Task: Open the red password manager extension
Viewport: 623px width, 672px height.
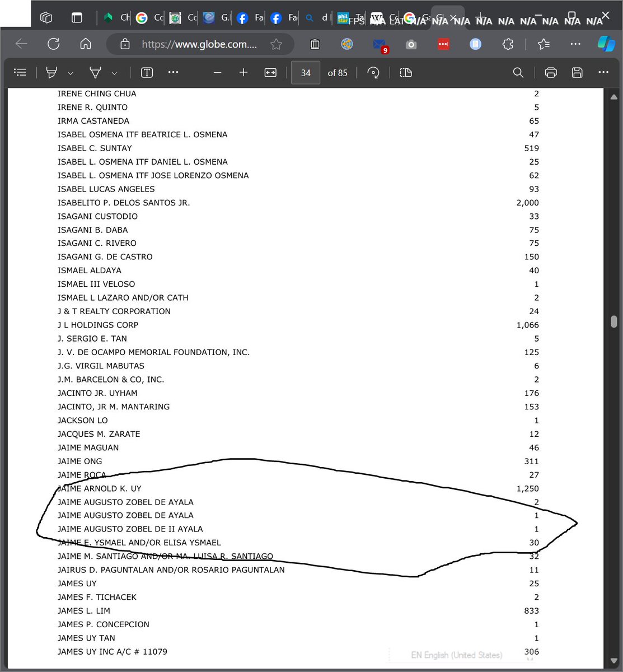Action: (443, 44)
